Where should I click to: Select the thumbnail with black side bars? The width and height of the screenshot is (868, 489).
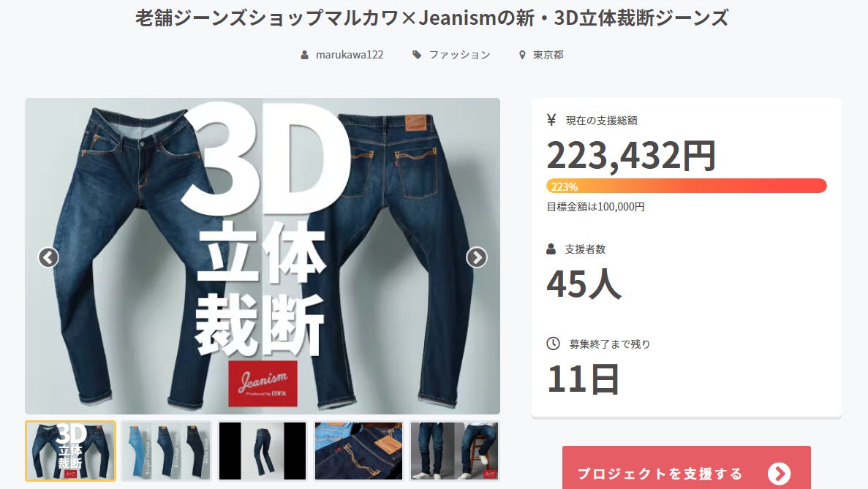[x=263, y=451]
